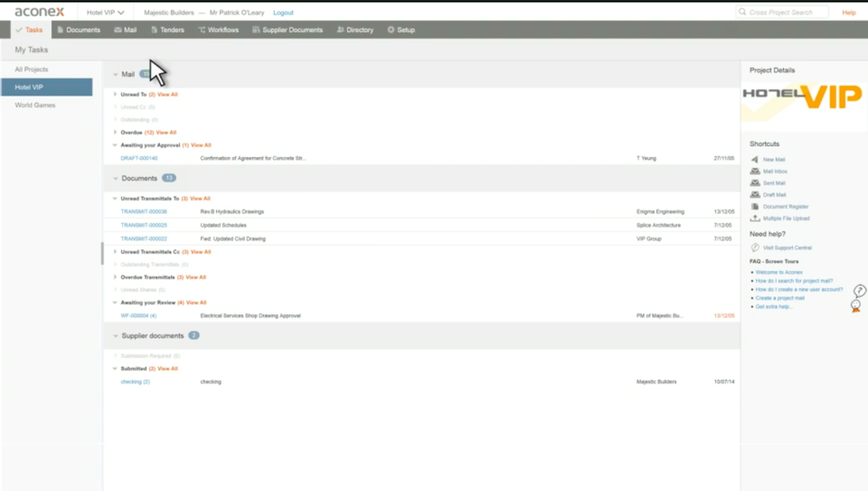Image resolution: width=868 pixels, height=491 pixels.
Task: Collapse the Supplier documents section
Action: [x=116, y=336]
